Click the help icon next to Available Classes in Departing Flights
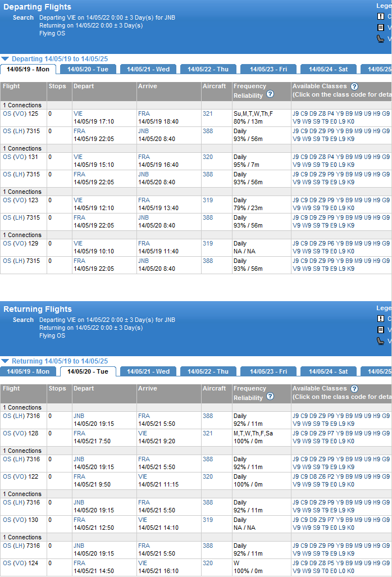The height and width of the screenshot is (577, 392). (x=354, y=87)
